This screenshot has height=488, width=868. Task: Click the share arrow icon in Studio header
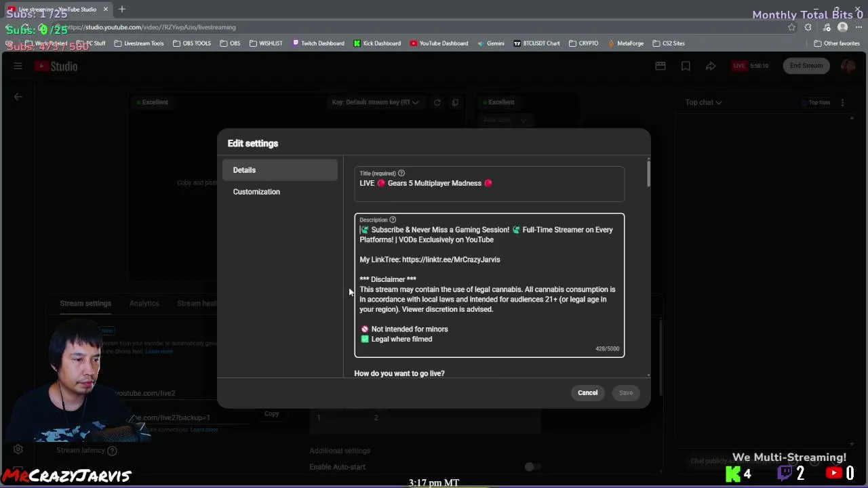click(x=711, y=66)
